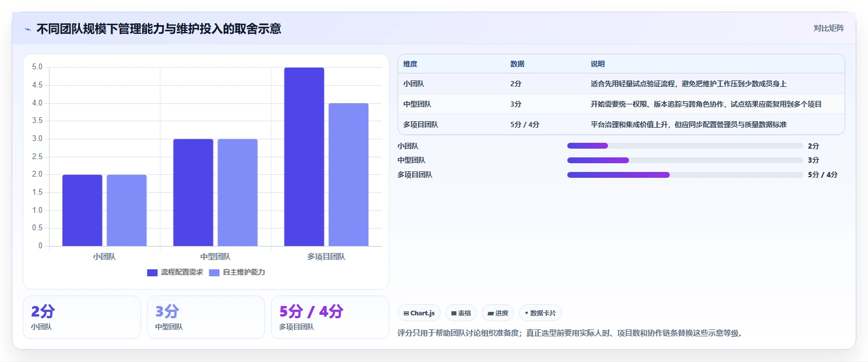Screen dimensions: 868x362
Task: Click the 5分 / 4分 value in the table
Action: pos(525,125)
